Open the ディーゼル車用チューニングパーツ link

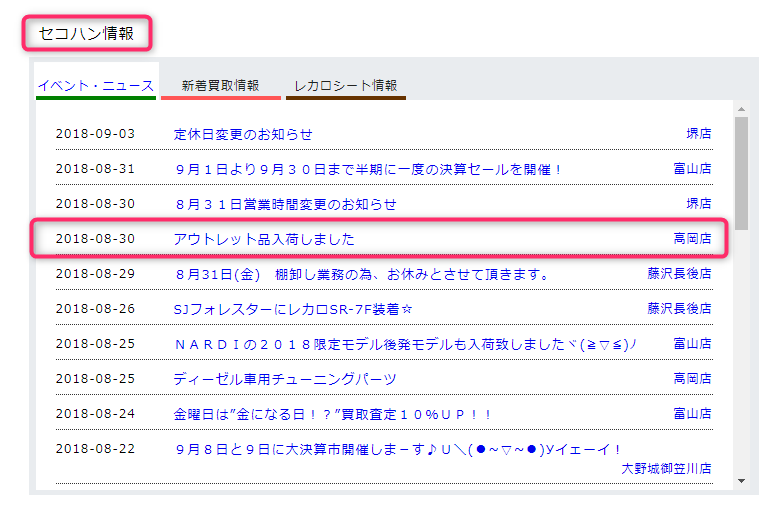tap(285, 379)
